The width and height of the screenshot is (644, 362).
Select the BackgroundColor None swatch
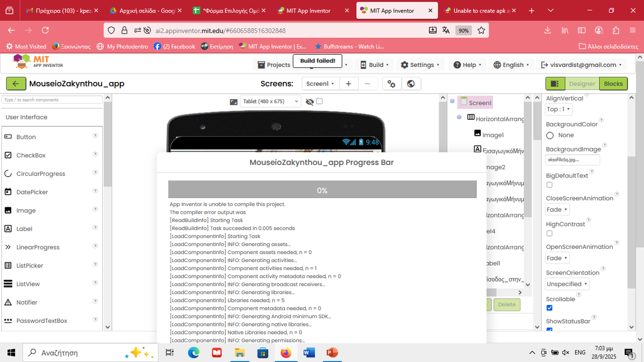pos(550,135)
